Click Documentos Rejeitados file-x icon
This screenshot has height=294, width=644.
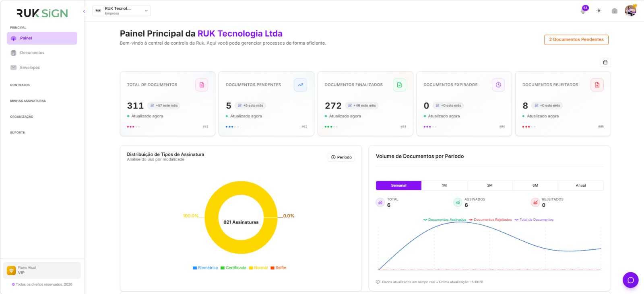(x=597, y=85)
